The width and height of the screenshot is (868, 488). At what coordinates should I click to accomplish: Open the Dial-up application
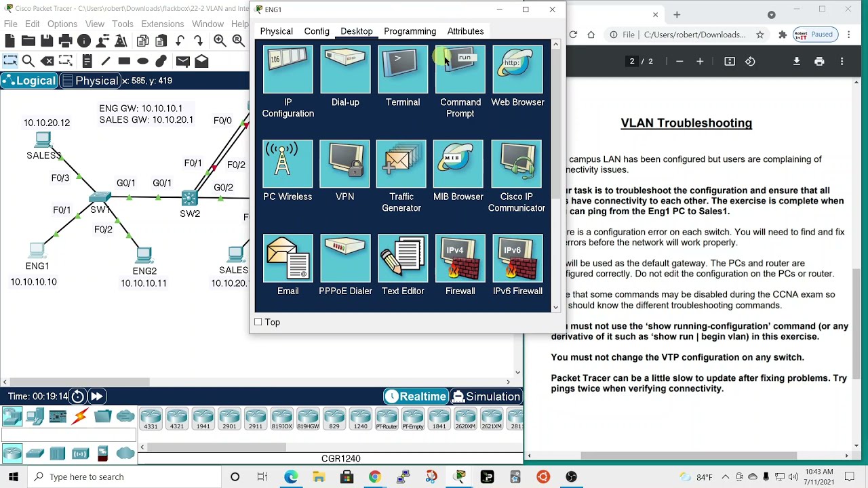pyautogui.click(x=345, y=69)
